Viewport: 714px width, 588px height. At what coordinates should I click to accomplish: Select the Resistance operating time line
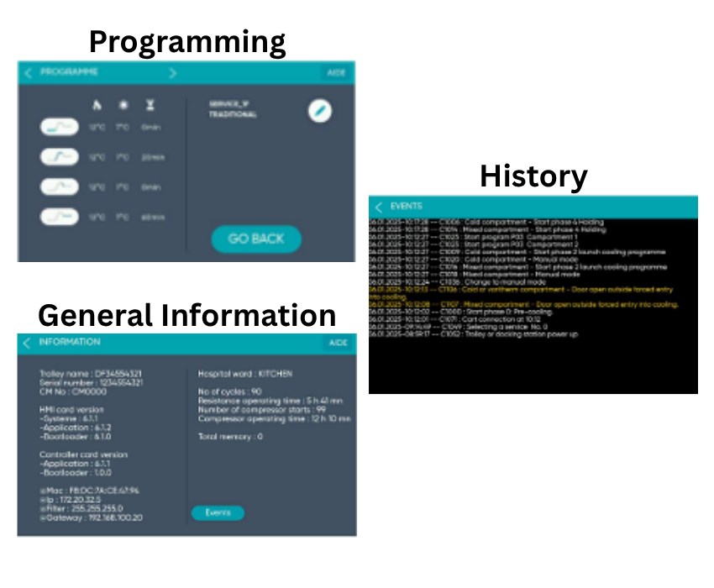click(270, 401)
